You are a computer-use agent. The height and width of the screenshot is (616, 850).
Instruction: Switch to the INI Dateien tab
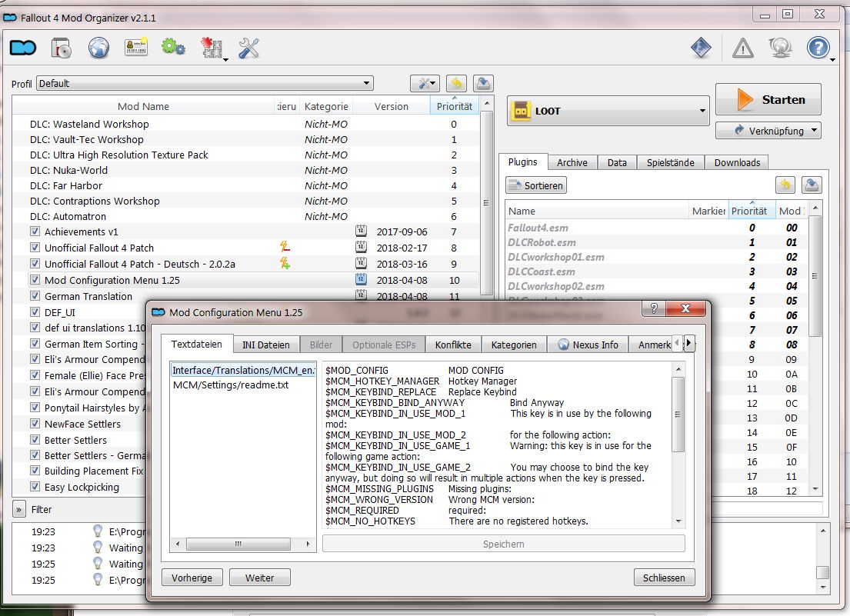[265, 345]
